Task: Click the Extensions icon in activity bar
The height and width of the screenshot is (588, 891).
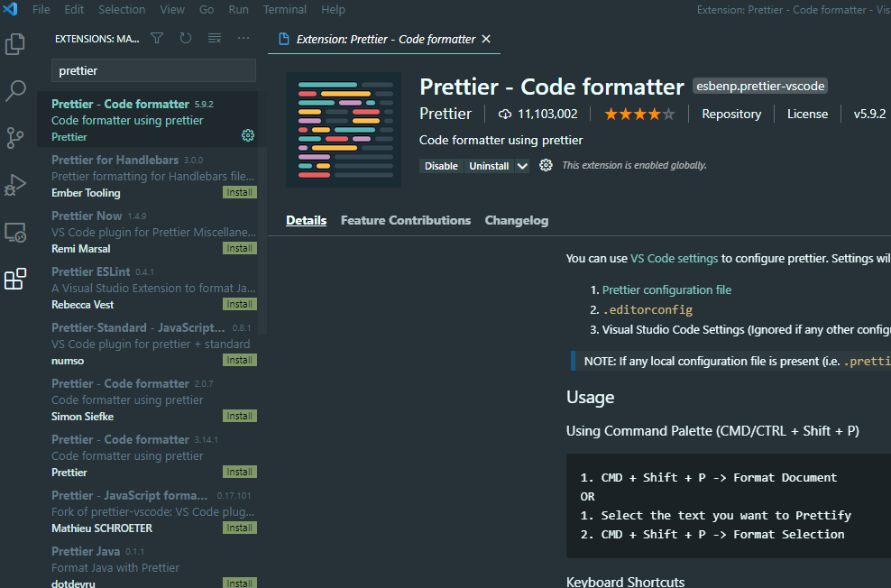Action: click(x=15, y=279)
